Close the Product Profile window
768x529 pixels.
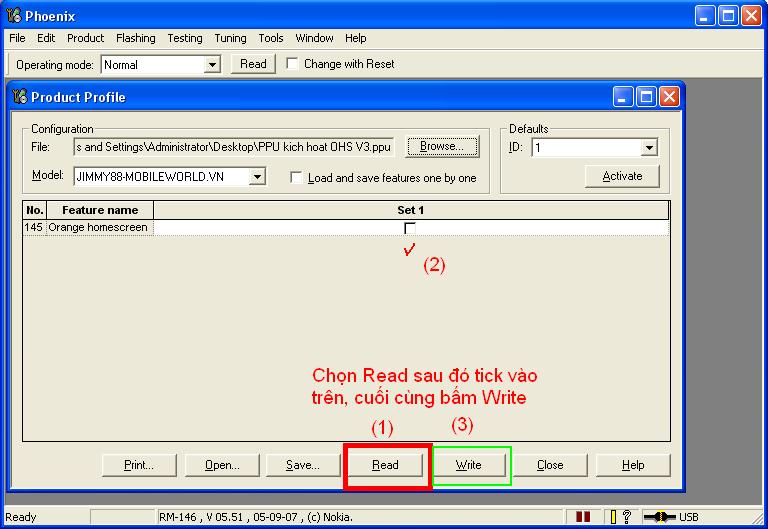click(668, 97)
